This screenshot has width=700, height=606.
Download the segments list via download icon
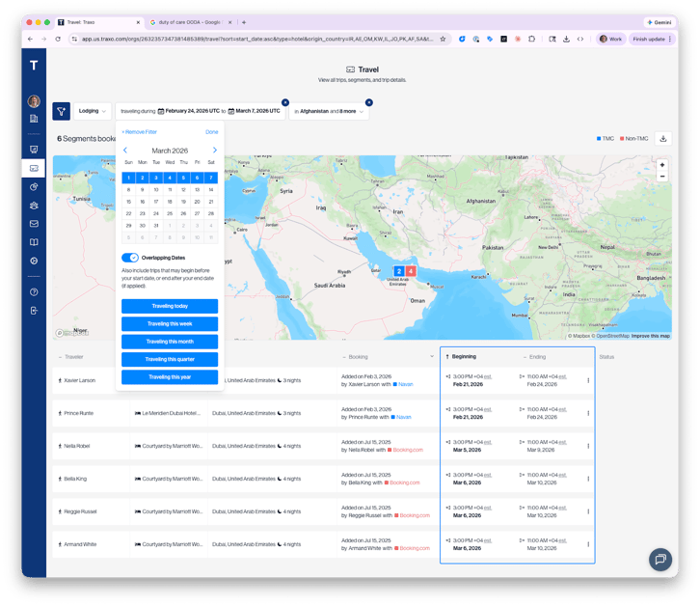tap(663, 139)
